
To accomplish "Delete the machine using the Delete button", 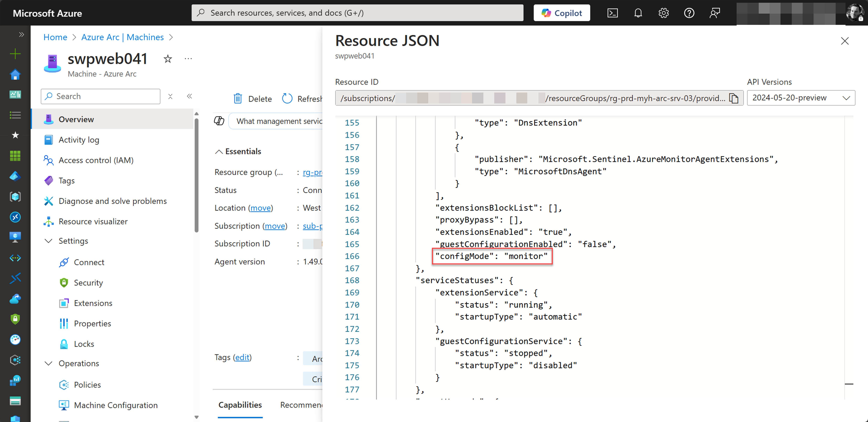I will [x=252, y=98].
